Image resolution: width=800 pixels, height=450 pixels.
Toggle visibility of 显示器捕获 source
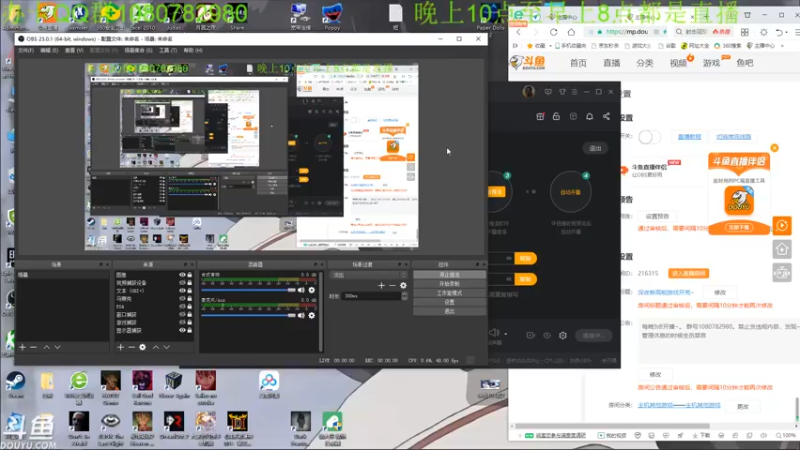[182, 331]
